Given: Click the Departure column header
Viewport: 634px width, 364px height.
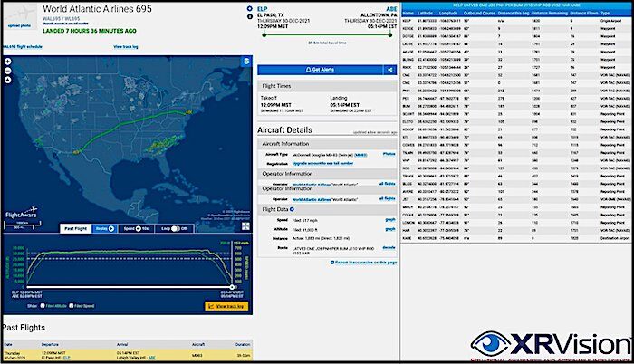Looking at the screenshot, I should [50, 345].
